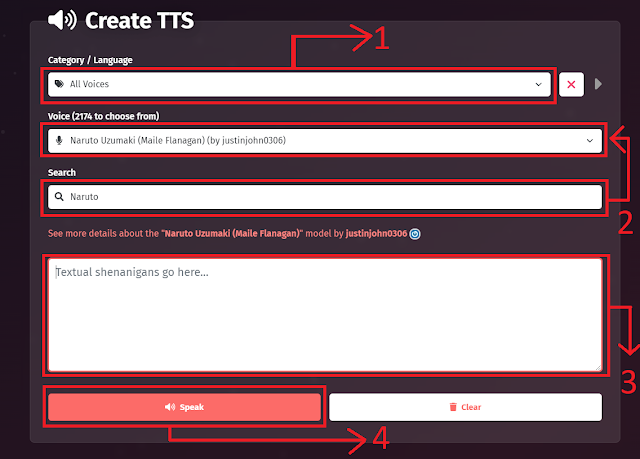Click the speaker icon beside Create TTS heading
The height and width of the screenshot is (459, 640).
pos(63,19)
